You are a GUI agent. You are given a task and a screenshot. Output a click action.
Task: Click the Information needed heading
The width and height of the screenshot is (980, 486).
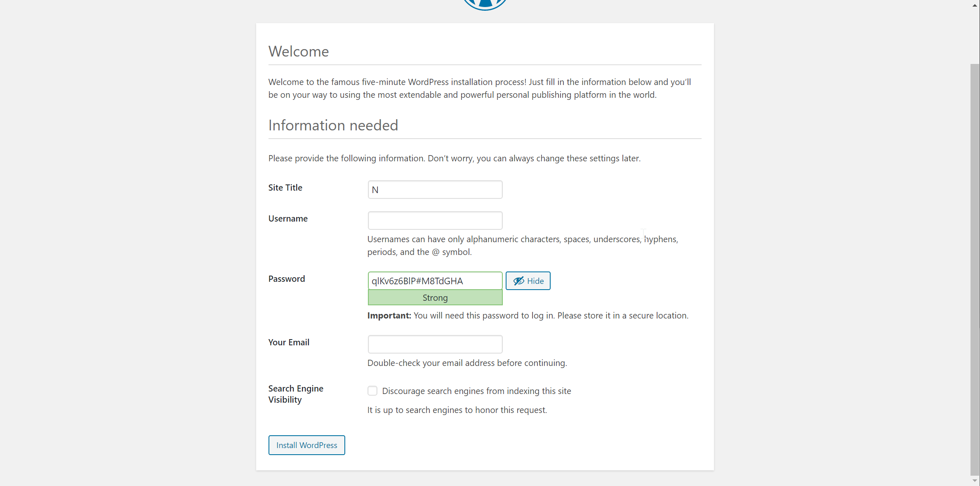333,125
